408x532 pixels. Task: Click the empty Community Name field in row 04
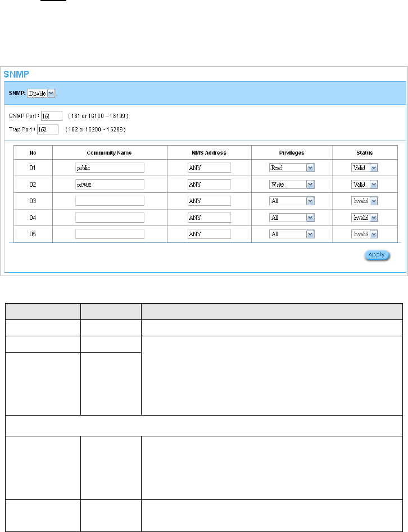(x=110, y=218)
